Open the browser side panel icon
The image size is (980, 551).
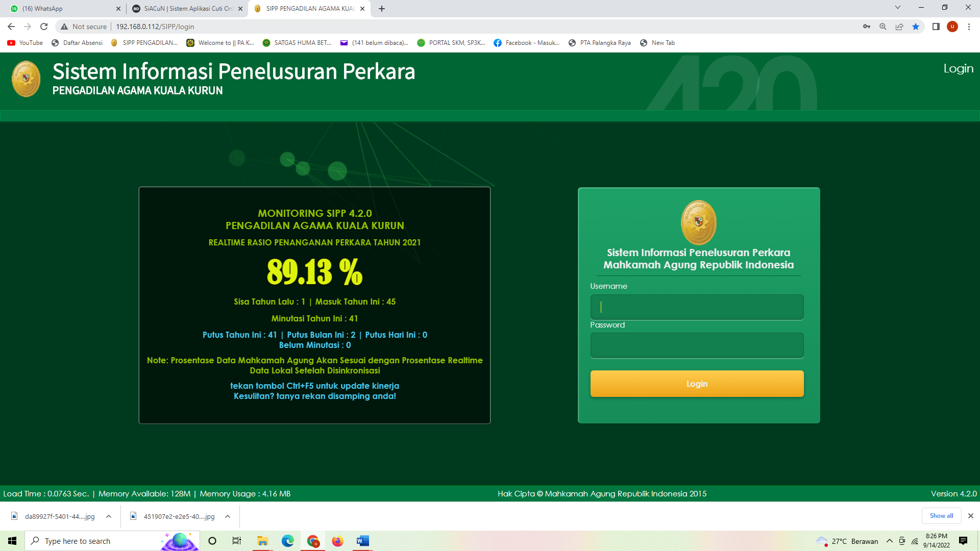(936, 27)
